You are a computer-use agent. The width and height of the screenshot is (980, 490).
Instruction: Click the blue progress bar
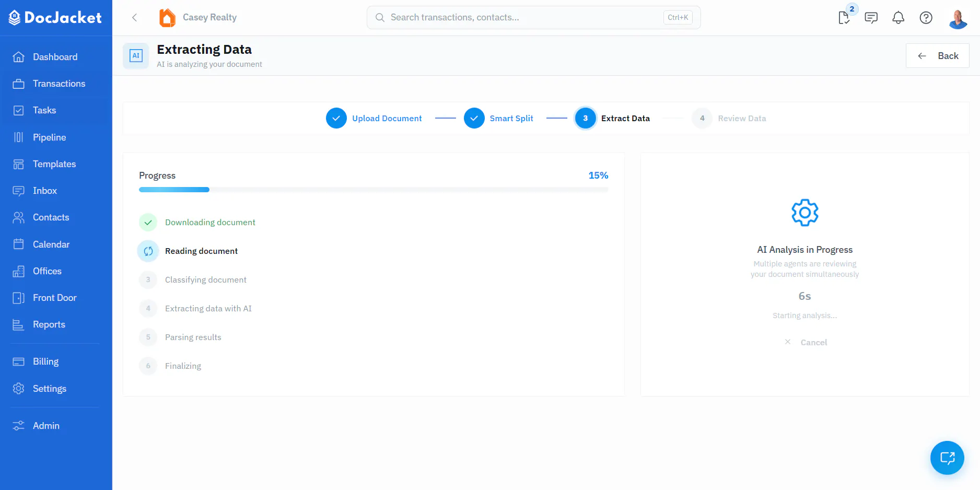point(174,190)
